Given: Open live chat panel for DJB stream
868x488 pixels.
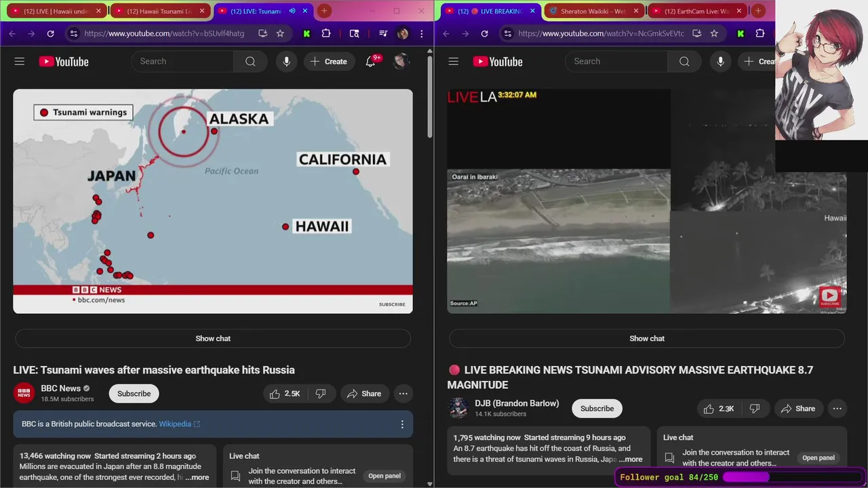Looking at the screenshot, I should 818,457.
